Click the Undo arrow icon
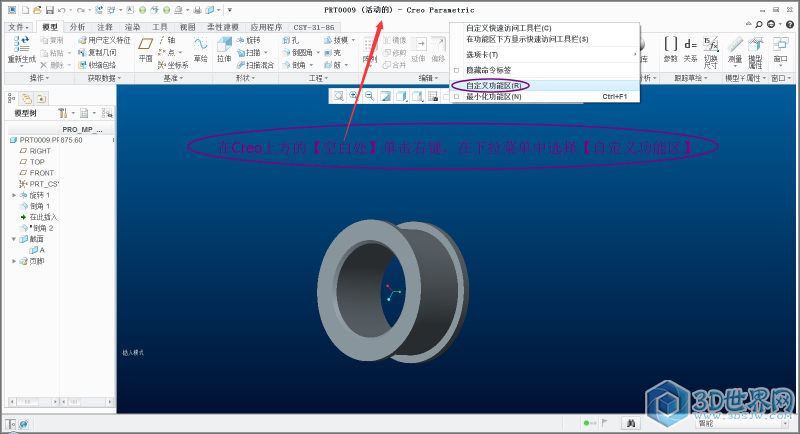The width and height of the screenshot is (800, 434). click(x=62, y=10)
